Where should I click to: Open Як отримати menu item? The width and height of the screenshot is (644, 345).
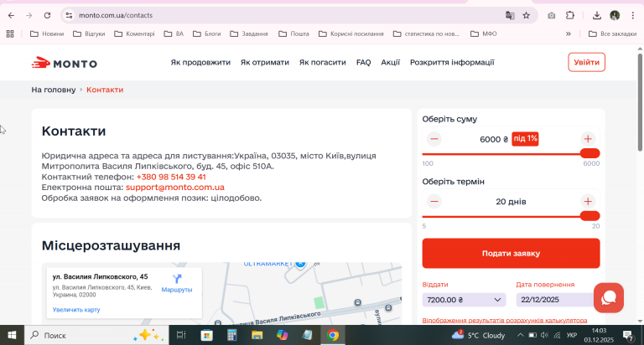(265, 62)
